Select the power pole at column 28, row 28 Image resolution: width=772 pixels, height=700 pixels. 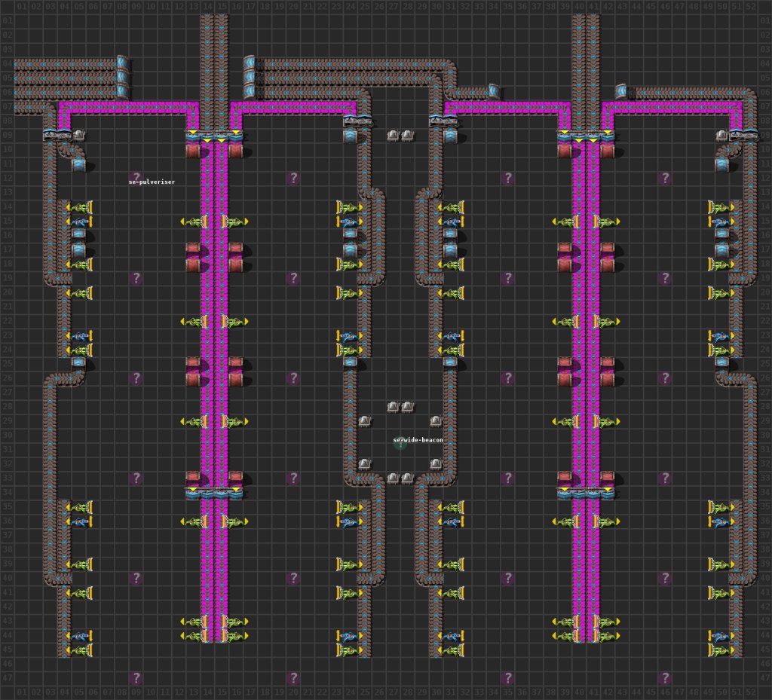point(407,406)
